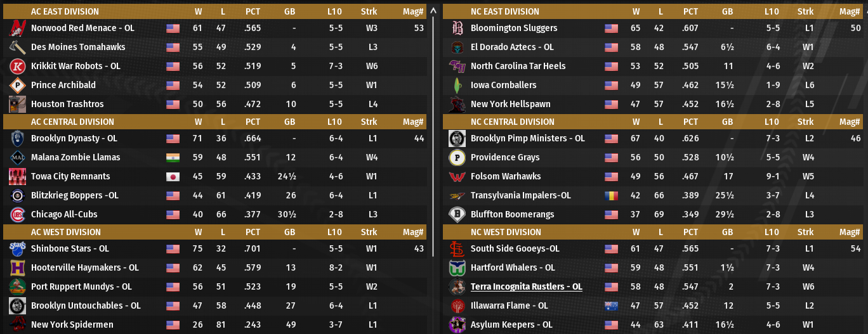Image resolution: width=868 pixels, height=334 pixels.
Task: Click the Folsom Warhawks team logo
Action: 457,176
